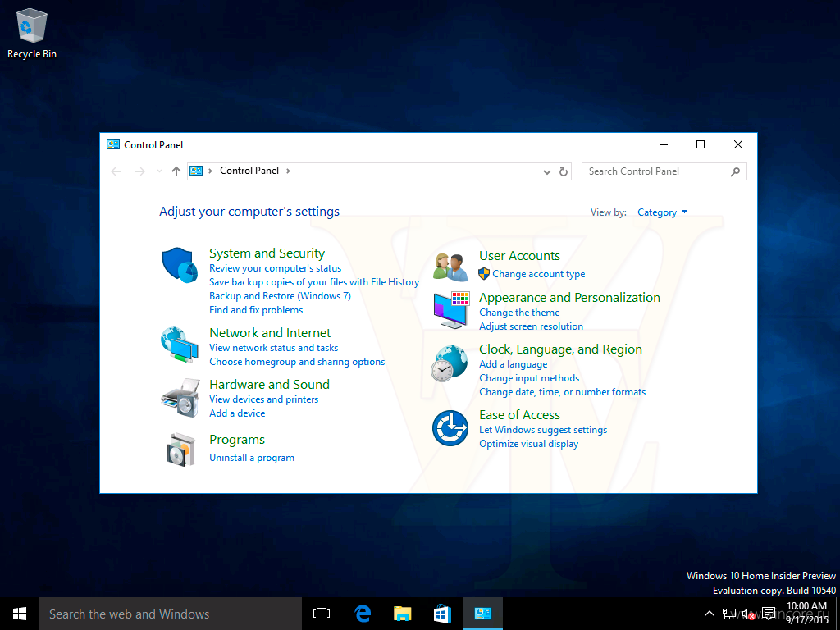
Task: Open the Network and Internet globe icon
Action: pos(180,345)
